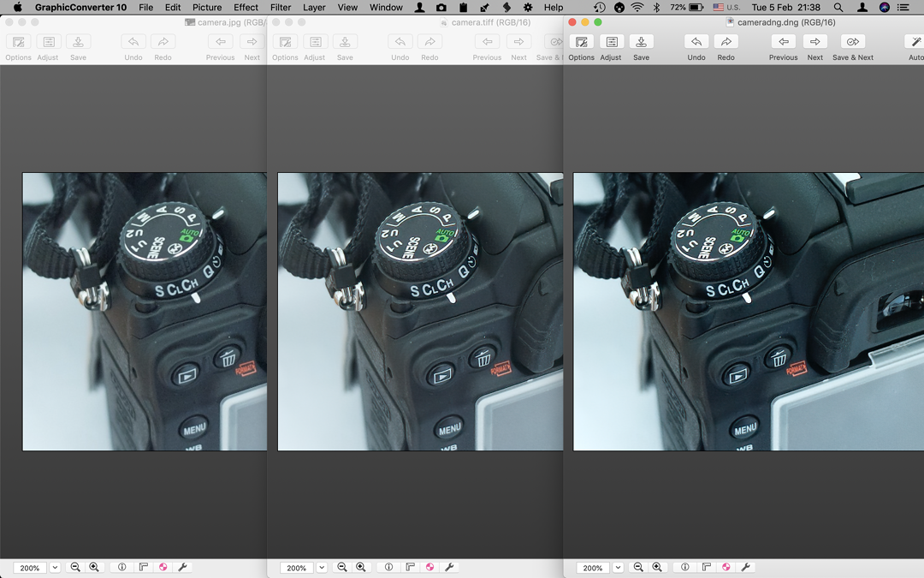Click Redo in the cameradng.dng window
The image size is (924, 578).
pyautogui.click(x=726, y=42)
